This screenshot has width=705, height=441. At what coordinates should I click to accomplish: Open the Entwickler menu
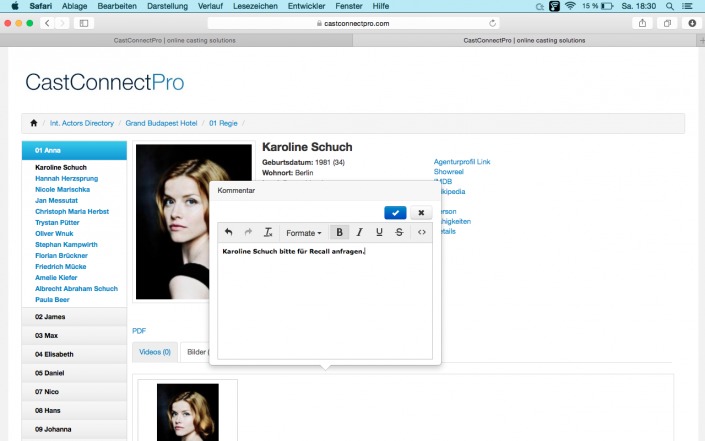click(306, 6)
